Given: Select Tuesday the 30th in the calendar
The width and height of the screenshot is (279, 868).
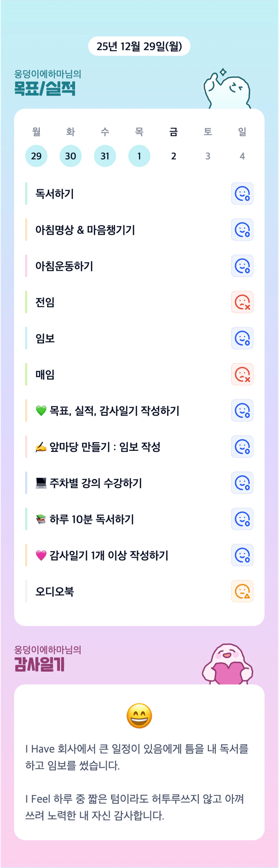Looking at the screenshot, I should pos(71,156).
